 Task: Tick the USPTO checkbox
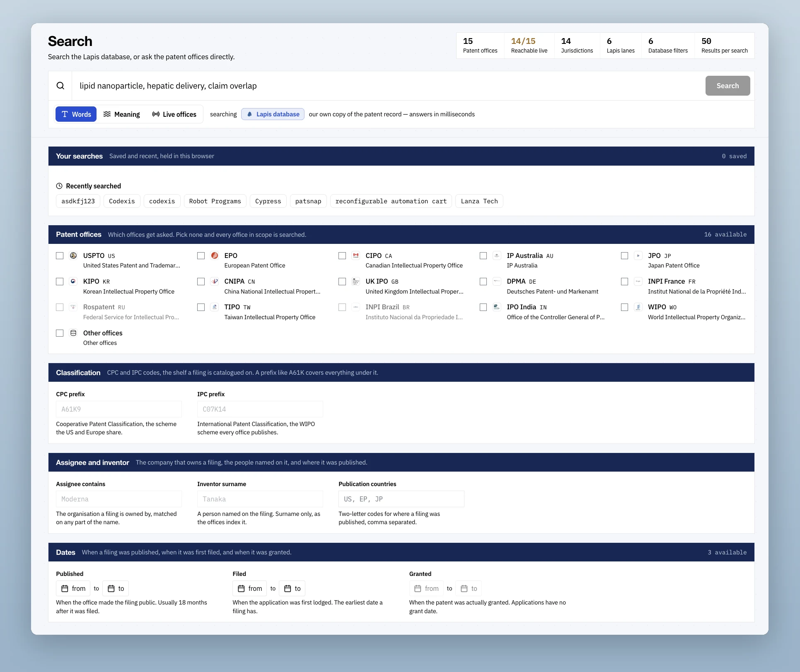click(60, 255)
